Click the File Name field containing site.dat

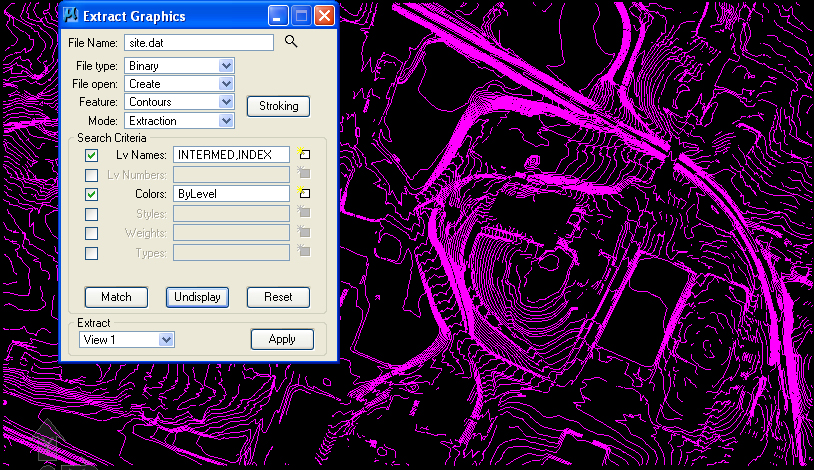[x=198, y=43]
